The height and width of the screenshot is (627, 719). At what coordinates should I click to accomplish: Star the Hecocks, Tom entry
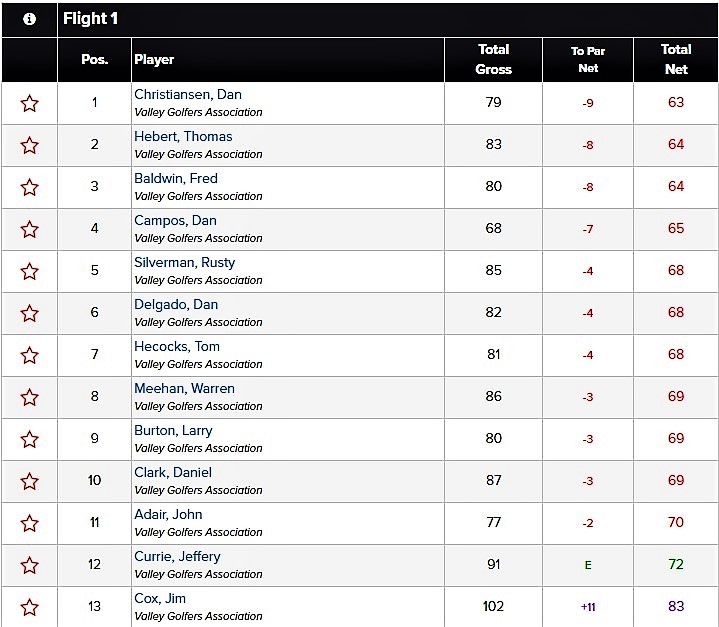point(29,355)
